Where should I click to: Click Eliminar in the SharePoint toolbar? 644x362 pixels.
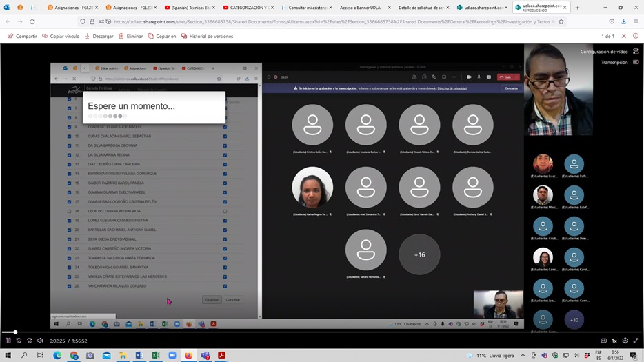click(131, 36)
